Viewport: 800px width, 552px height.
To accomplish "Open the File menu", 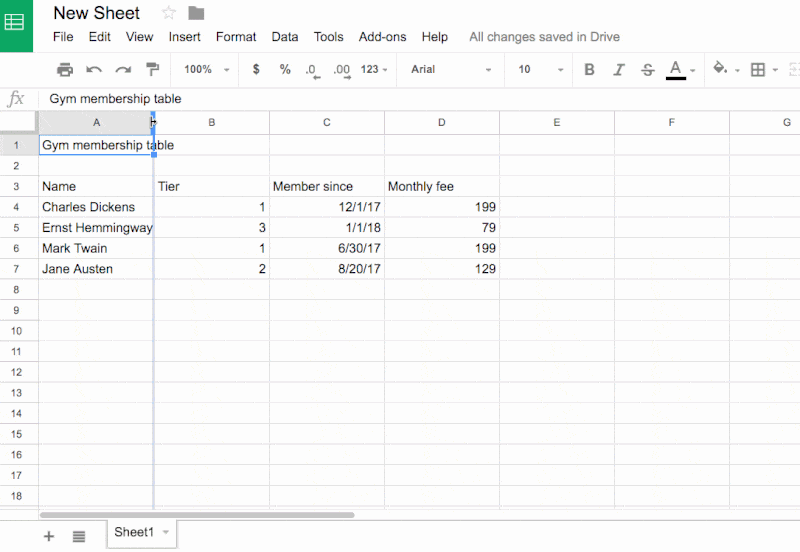I will (x=63, y=37).
